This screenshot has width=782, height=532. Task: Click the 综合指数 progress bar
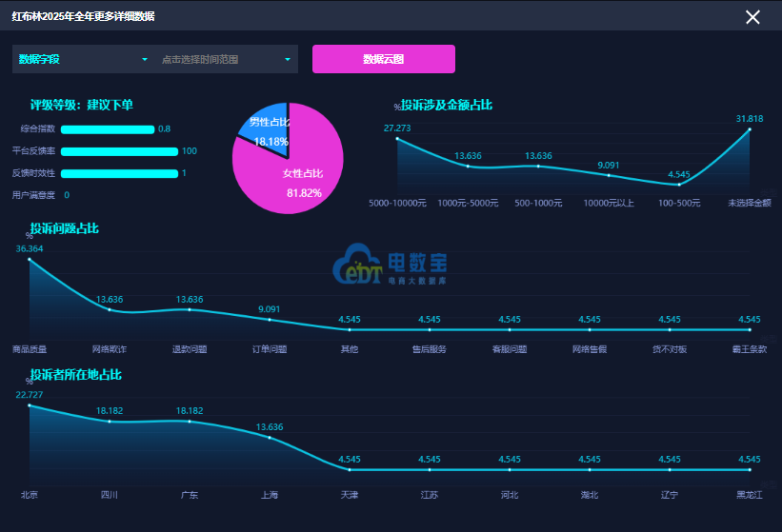[108, 129]
